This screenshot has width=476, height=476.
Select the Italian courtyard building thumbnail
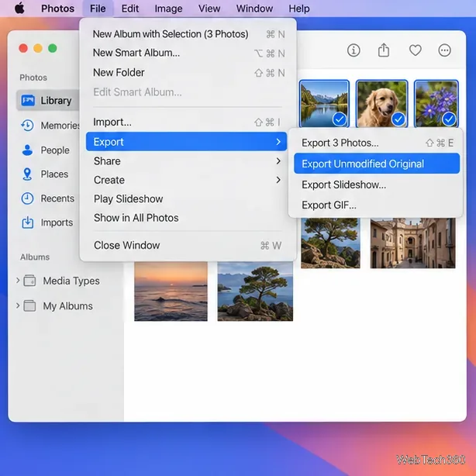pyautogui.click(x=413, y=243)
